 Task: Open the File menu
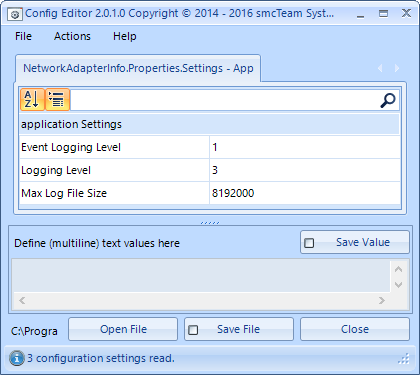[23, 36]
